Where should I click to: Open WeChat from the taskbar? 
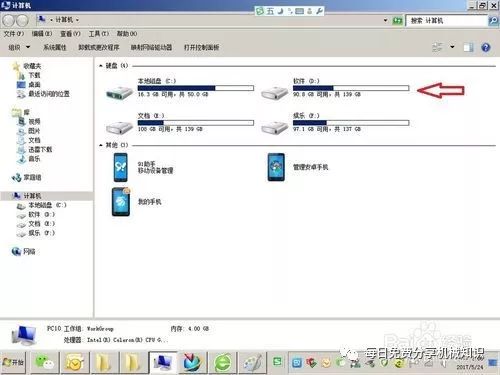pos(44,362)
